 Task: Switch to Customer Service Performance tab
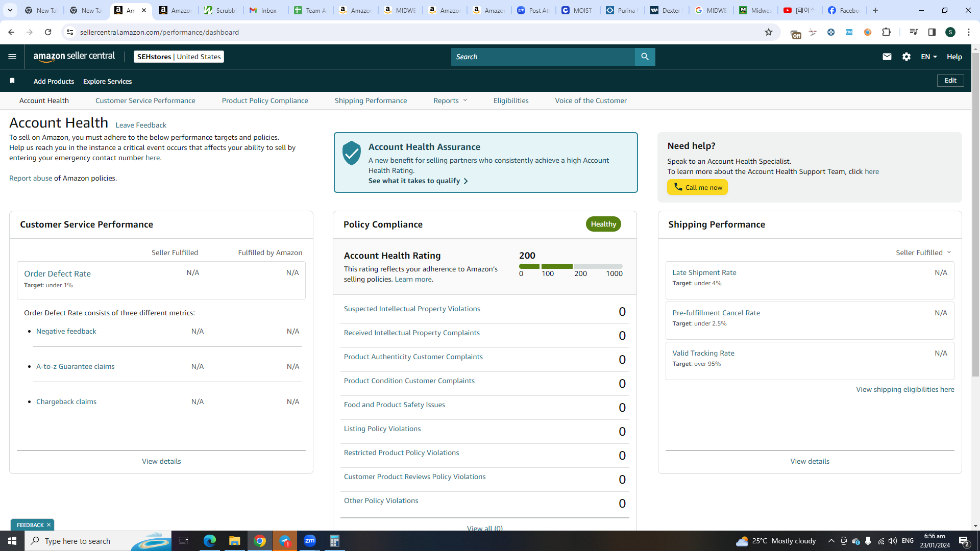coord(145,101)
